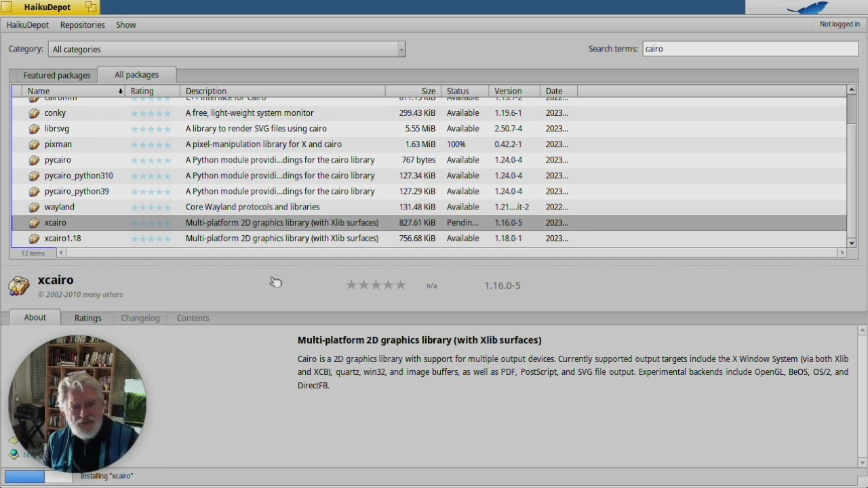Click the installing xcairo progress bar
This screenshot has height=488, width=868.
pyautogui.click(x=39, y=476)
